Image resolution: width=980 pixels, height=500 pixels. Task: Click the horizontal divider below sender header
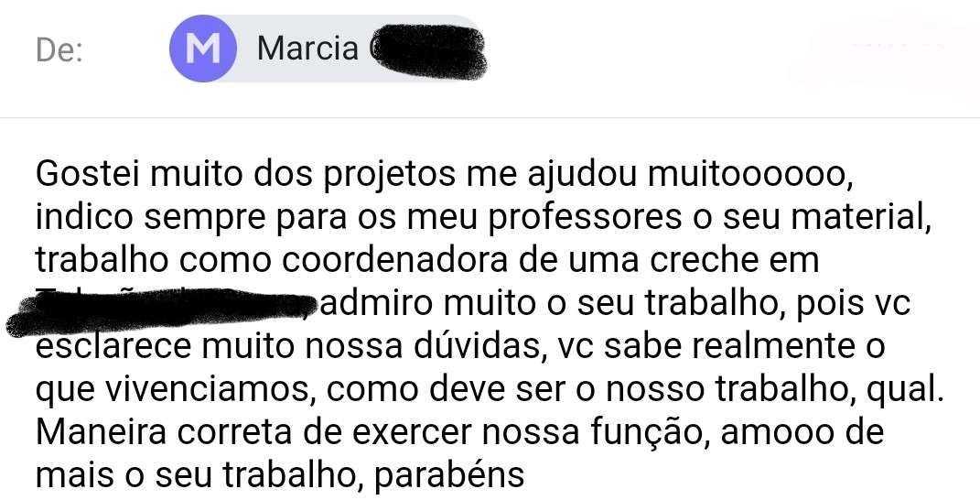490,117
